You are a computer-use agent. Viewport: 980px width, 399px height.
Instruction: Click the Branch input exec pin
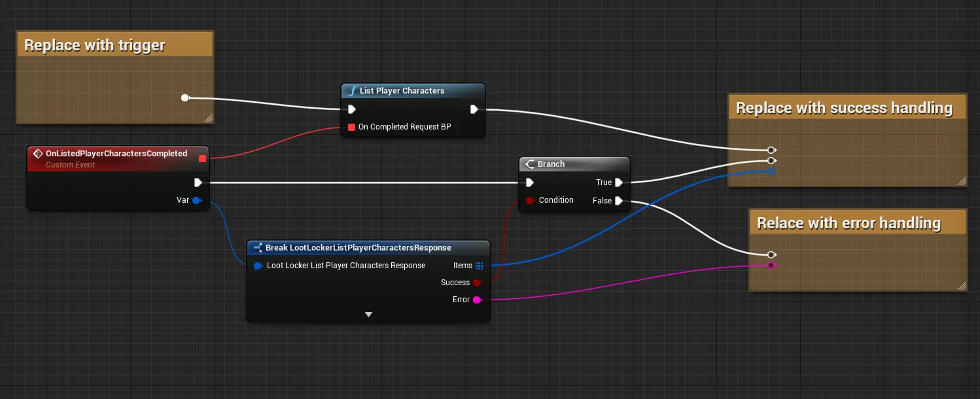tap(530, 182)
